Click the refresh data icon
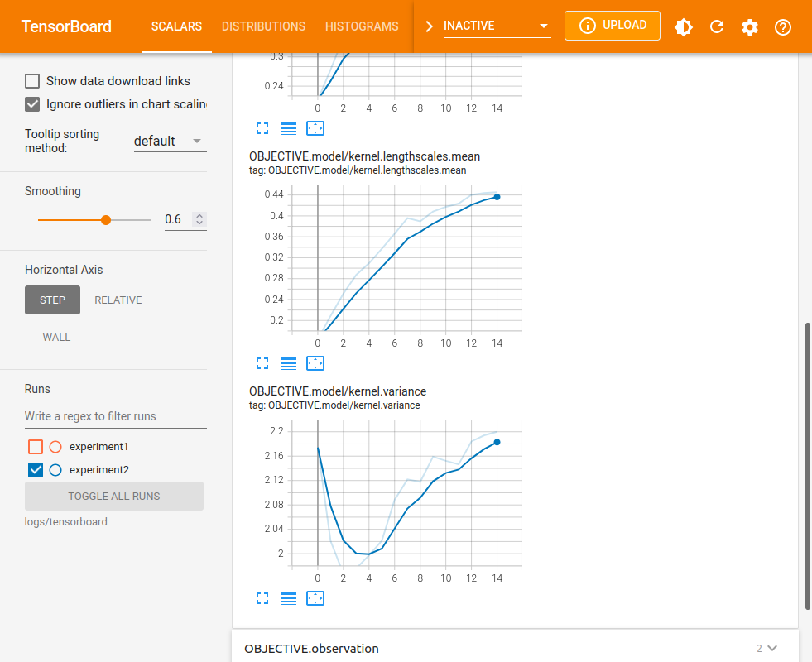Image resolution: width=812 pixels, height=662 pixels. pos(717,26)
